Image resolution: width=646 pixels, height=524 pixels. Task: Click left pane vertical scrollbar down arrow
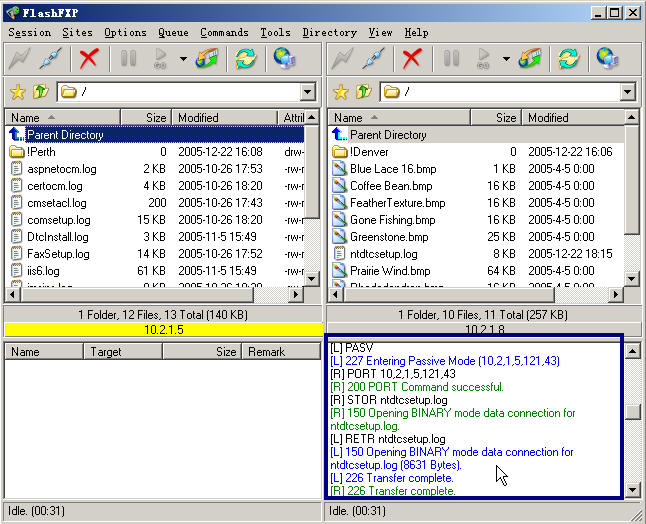312,279
